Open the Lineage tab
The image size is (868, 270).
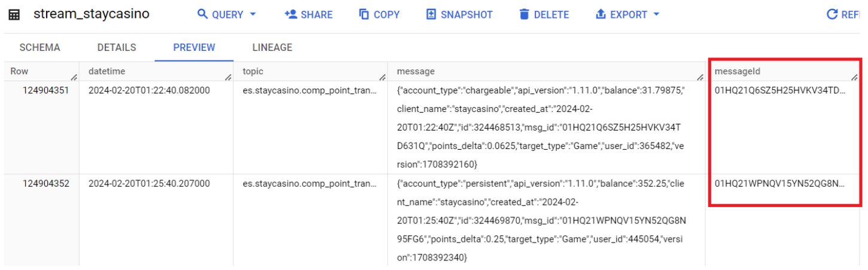pos(272,47)
